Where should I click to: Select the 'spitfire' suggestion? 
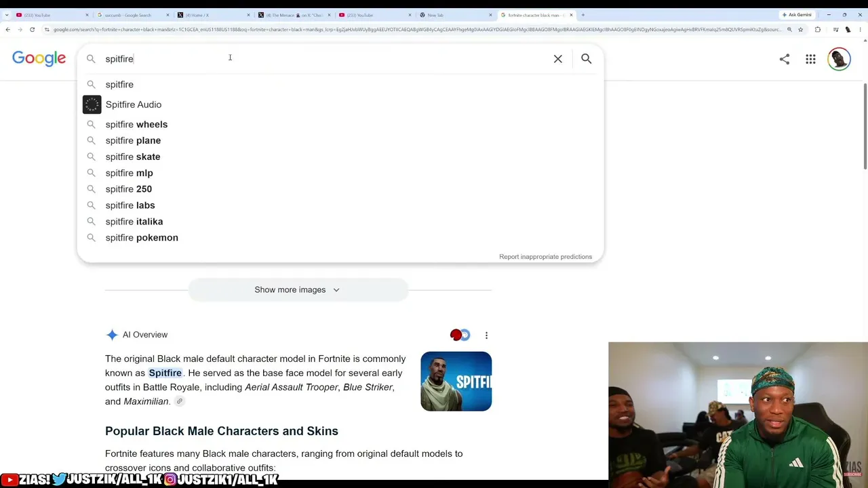[x=340, y=85]
